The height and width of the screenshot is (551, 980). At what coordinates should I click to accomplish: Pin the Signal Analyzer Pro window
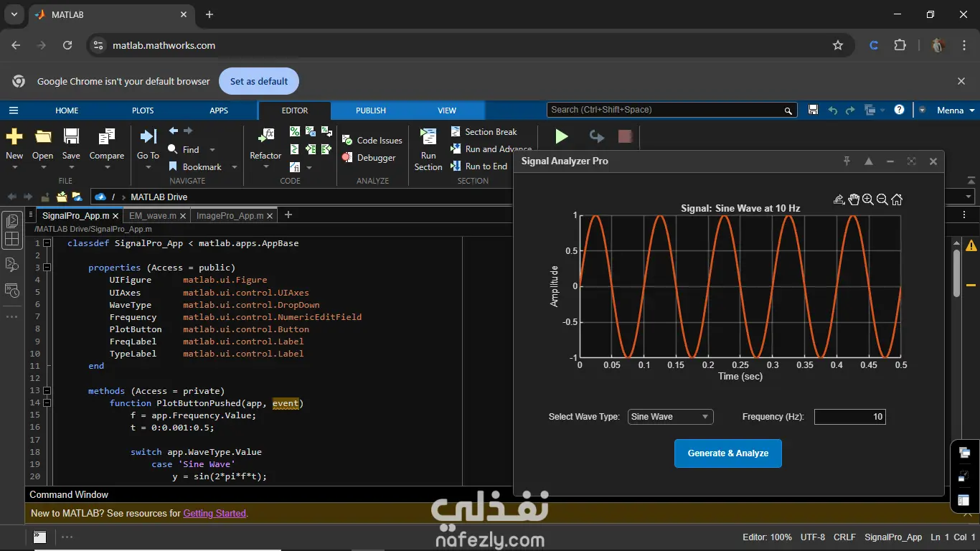pos(847,161)
